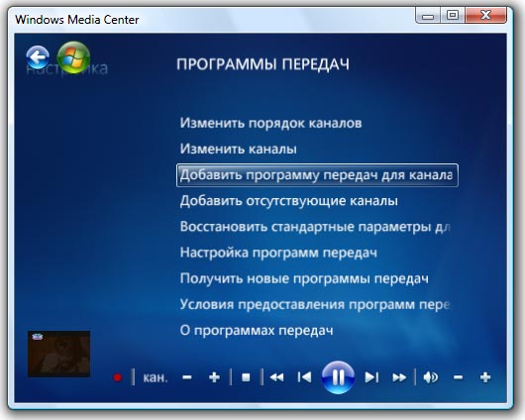525x420 pixels.
Task: Select 'О программах передач'
Action: tap(257, 331)
